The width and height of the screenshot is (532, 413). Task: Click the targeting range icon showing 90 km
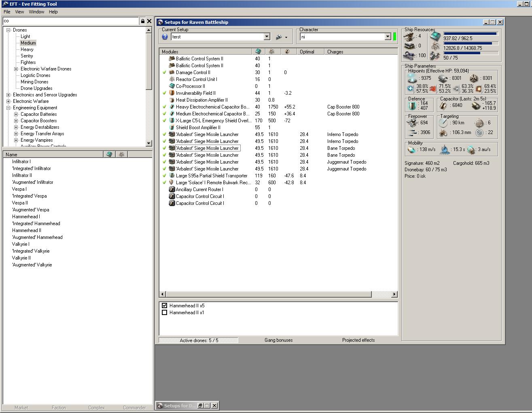pyautogui.click(x=444, y=123)
